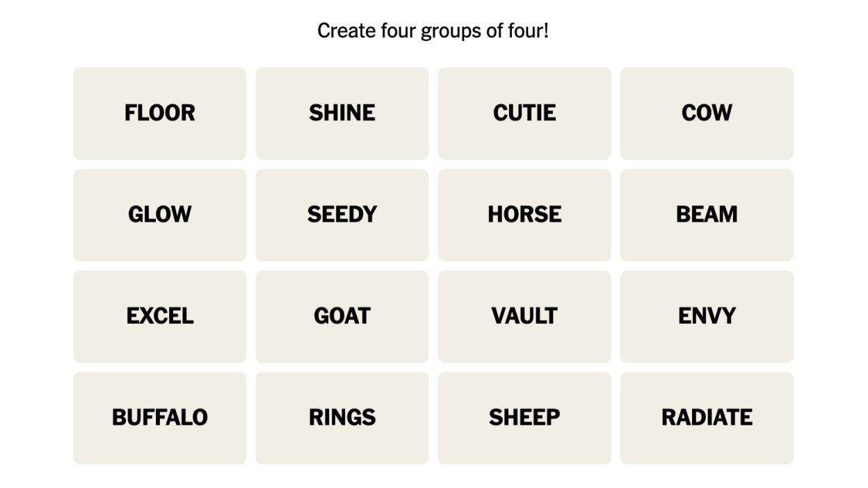The height and width of the screenshot is (488, 868).
Task: Choose the VAULT word tile
Action: point(524,316)
